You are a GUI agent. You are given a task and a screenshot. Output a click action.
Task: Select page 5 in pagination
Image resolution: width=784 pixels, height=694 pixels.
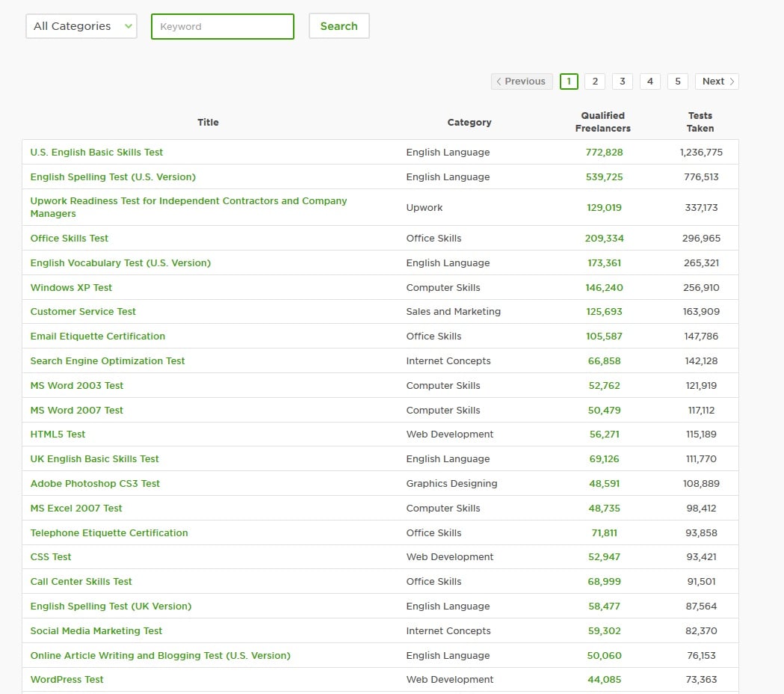click(x=677, y=82)
